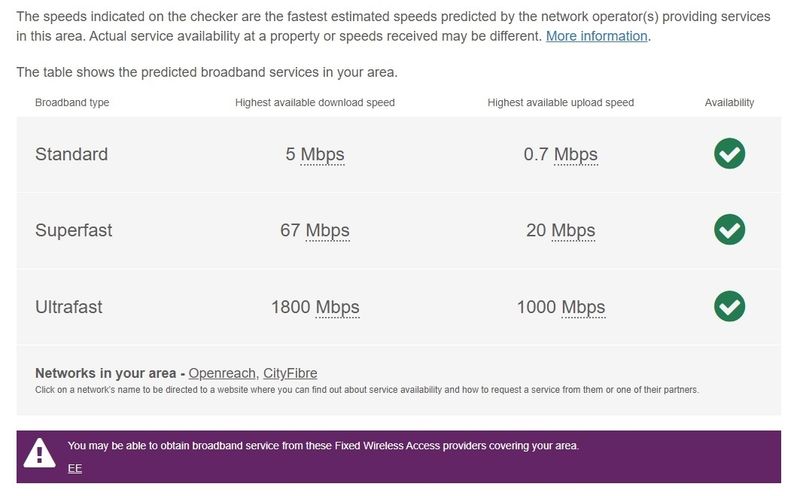
Task: Select the Standard broadband type label
Action: (71, 155)
